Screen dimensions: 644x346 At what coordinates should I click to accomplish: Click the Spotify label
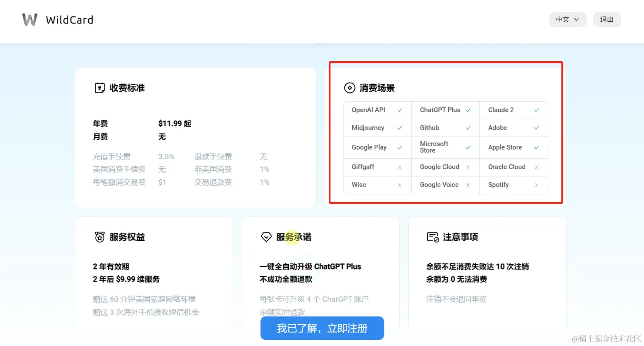[x=498, y=185]
